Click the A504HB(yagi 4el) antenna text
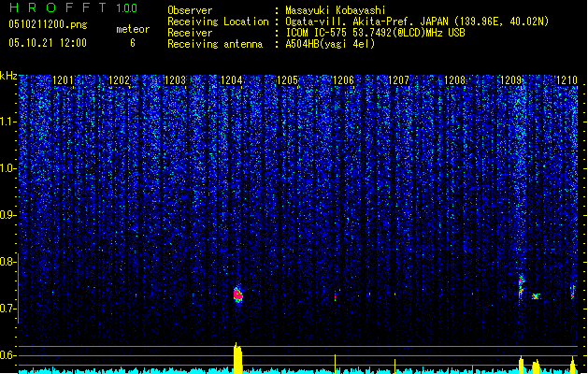The image size is (588, 374). tap(330, 44)
